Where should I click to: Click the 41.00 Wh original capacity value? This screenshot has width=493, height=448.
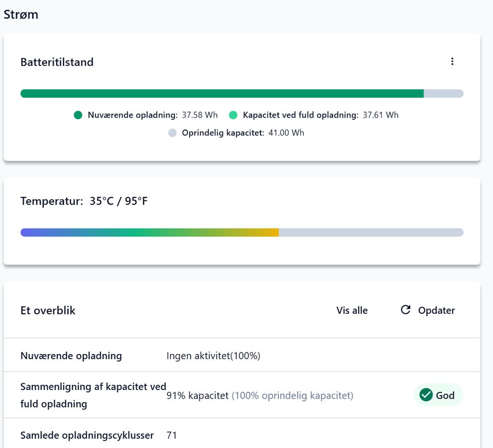(x=286, y=133)
